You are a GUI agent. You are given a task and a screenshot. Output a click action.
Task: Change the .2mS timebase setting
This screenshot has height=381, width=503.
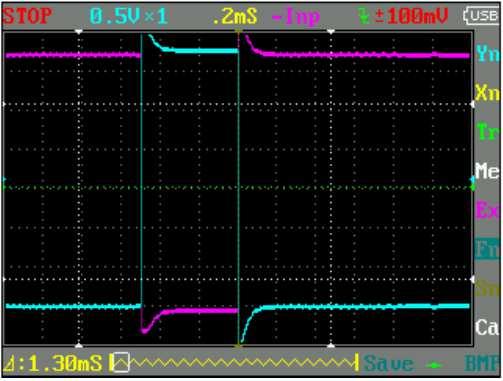[x=235, y=16]
